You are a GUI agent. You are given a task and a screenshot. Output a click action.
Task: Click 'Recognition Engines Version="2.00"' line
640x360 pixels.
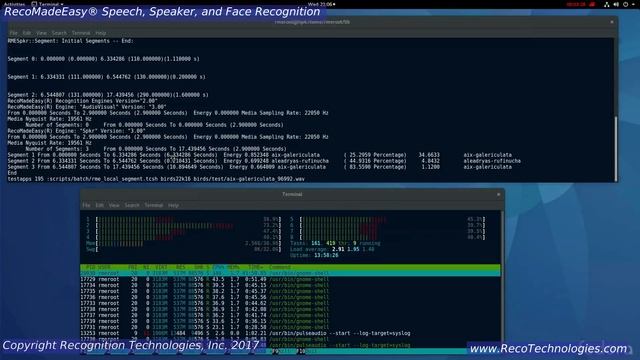[x=82, y=101]
